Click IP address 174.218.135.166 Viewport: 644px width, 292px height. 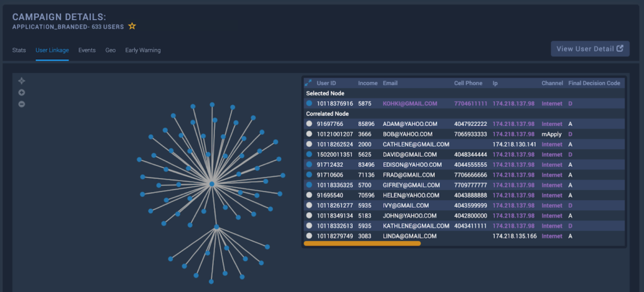click(x=514, y=236)
